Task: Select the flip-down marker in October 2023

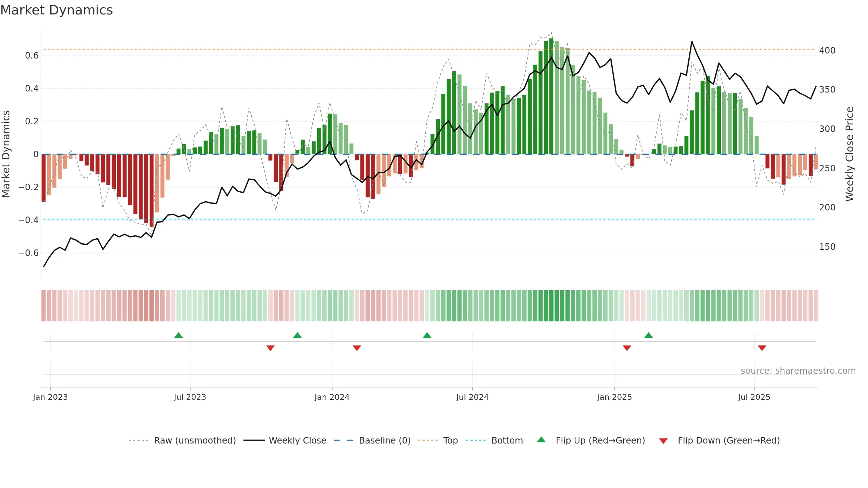Action: point(271,348)
